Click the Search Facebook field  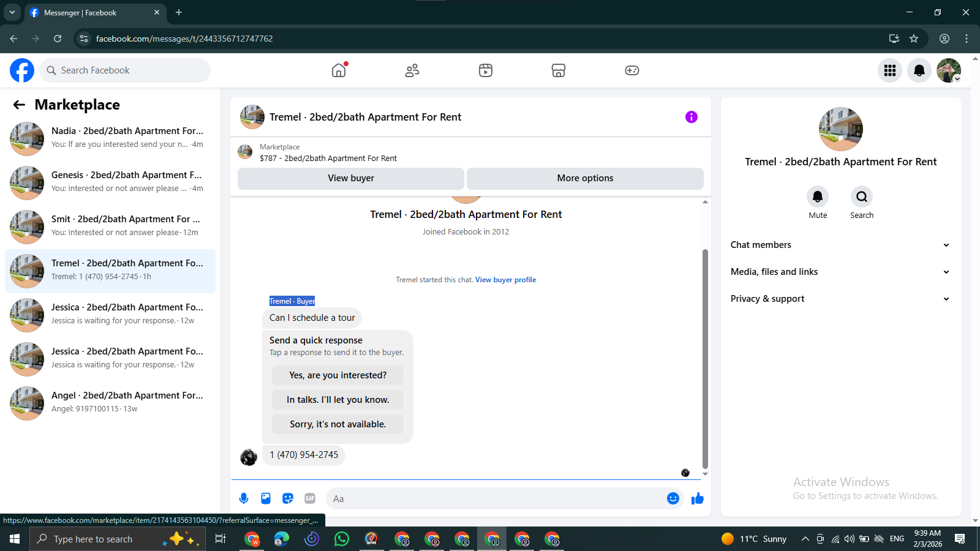125,70
